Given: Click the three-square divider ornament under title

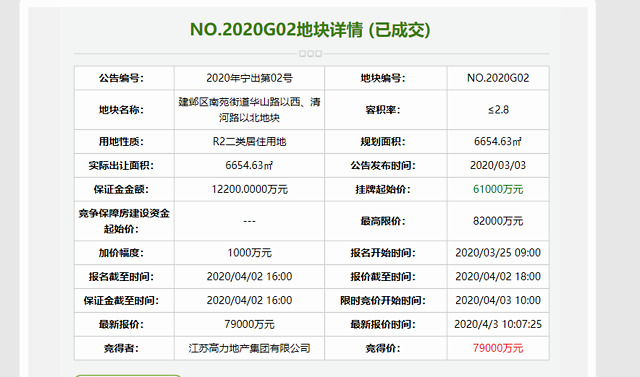Looking at the screenshot, I should click(310, 53).
